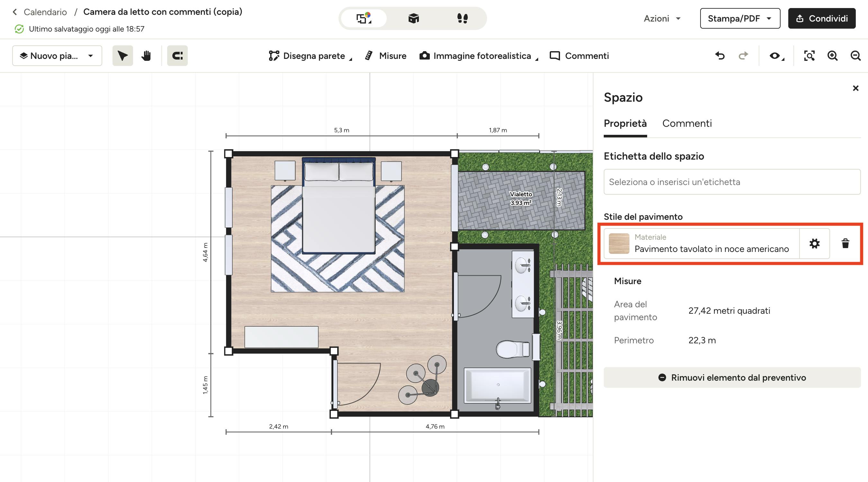Click Rimuovi elemento dal preventivo

pyautogui.click(x=732, y=377)
